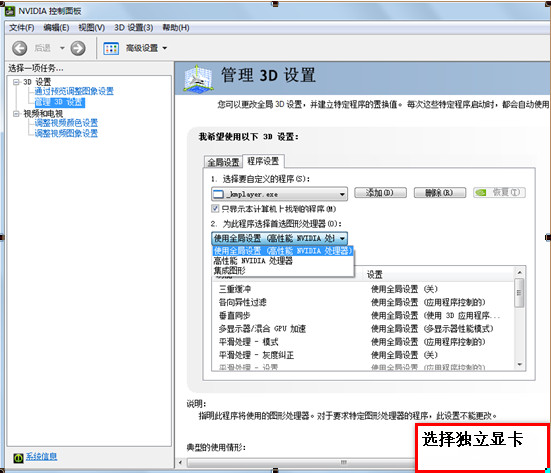The width and height of the screenshot is (551, 473).
Task: Open the 高级设置 dropdown
Action: click(x=164, y=48)
